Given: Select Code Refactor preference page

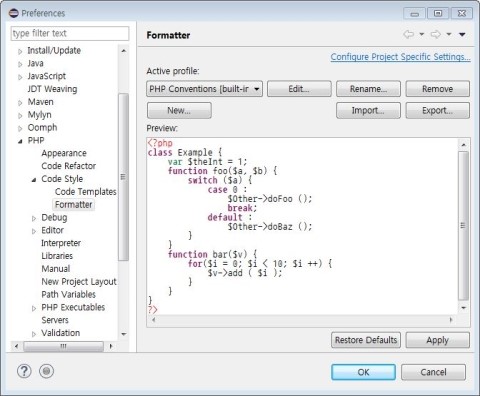Looking at the screenshot, I should tap(69, 166).
